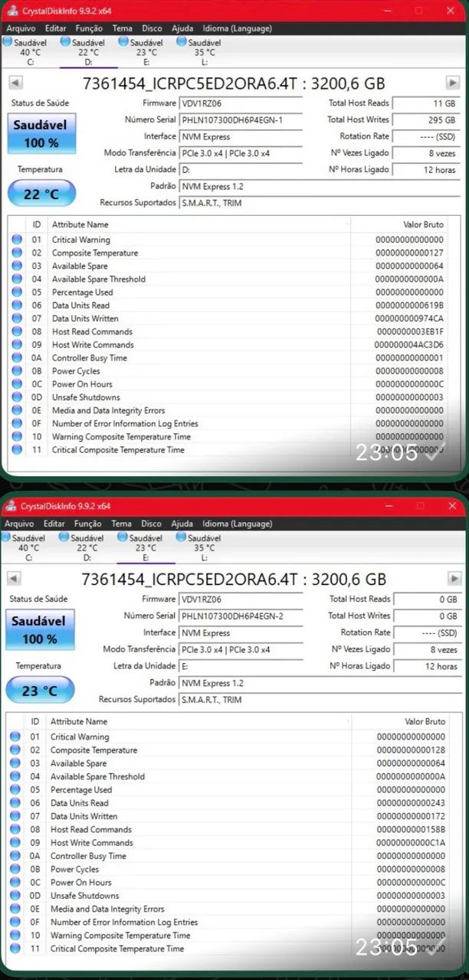Click the status icon of Controller Busy Time row, bottom window
Screen dimensions: 469x980
click(x=15, y=856)
